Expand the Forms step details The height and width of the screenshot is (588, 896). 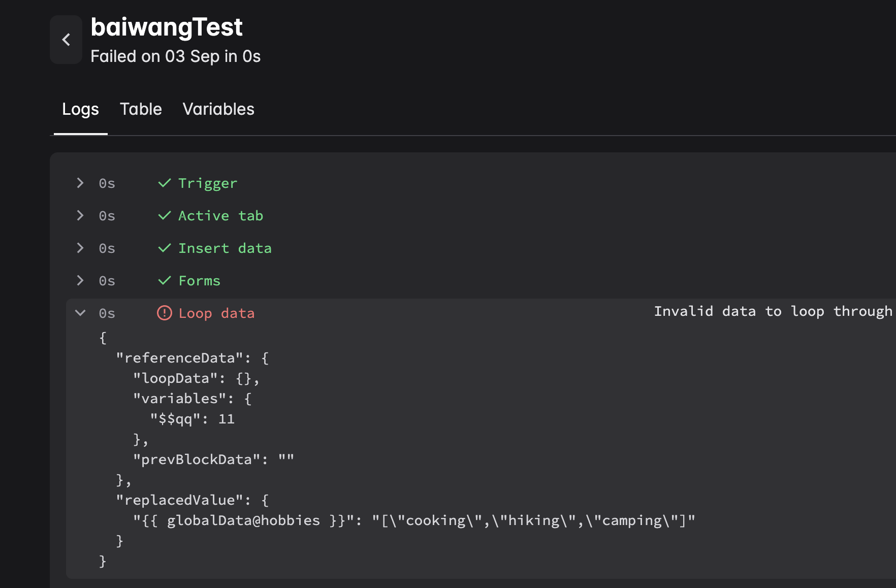coord(80,280)
